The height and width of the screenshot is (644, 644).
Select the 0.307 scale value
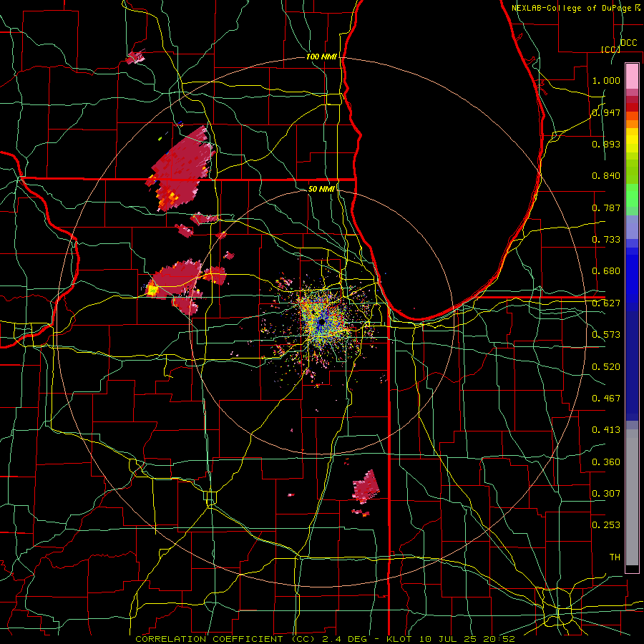point(606,494)
